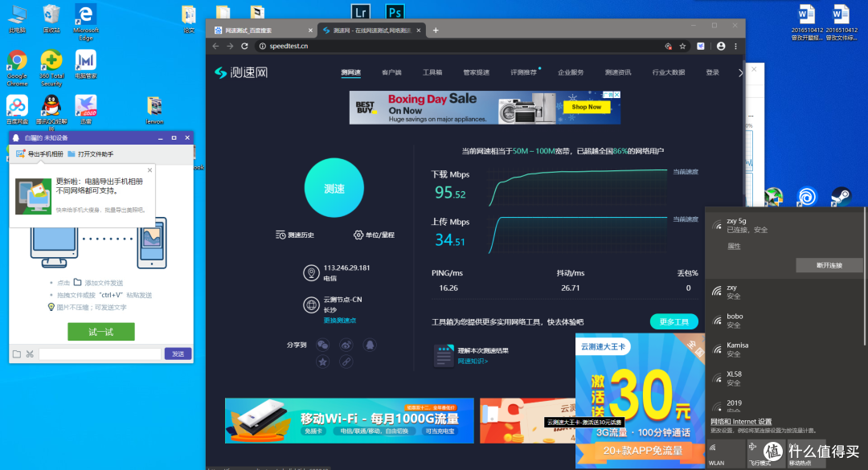Click the 发送 send button
The image size is (868, 470).
click(178, 354)
